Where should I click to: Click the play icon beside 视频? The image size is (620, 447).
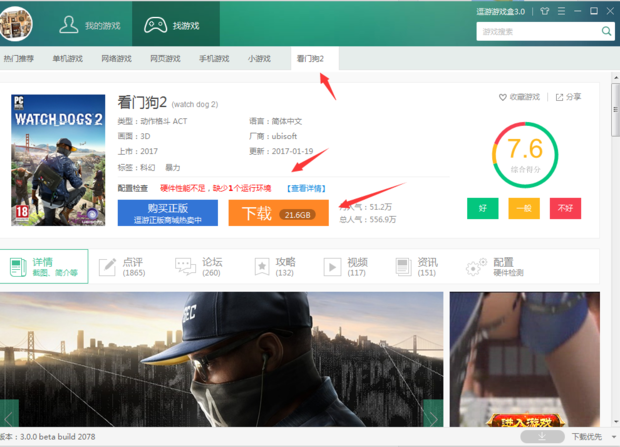pos(332,267)
